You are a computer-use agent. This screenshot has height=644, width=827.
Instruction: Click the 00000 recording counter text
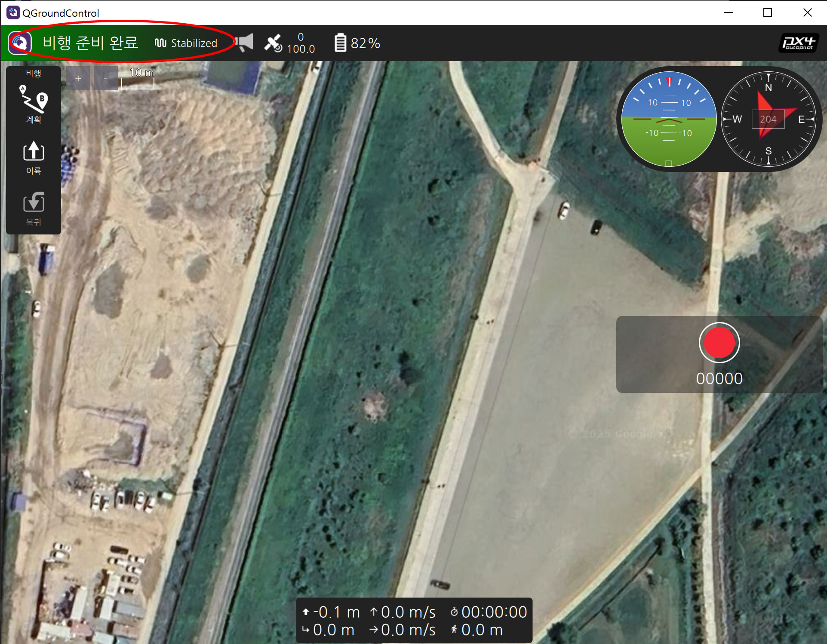point(719,379)
